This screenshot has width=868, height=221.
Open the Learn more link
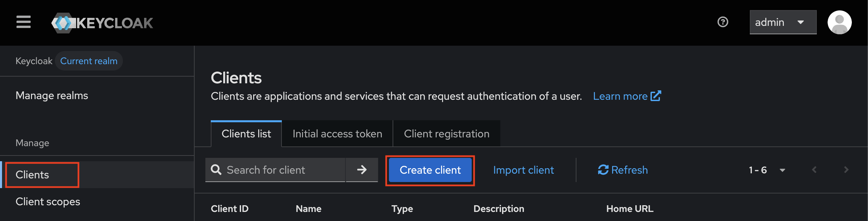tap(626, 96)
